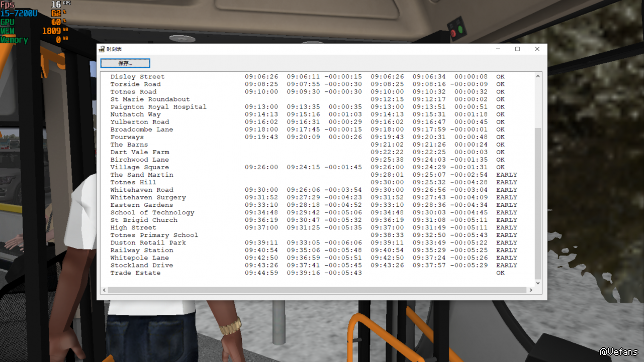Click the Birchwood Lane stop name
This screenshot has height=362, width=644.
[x=140, y=160]
